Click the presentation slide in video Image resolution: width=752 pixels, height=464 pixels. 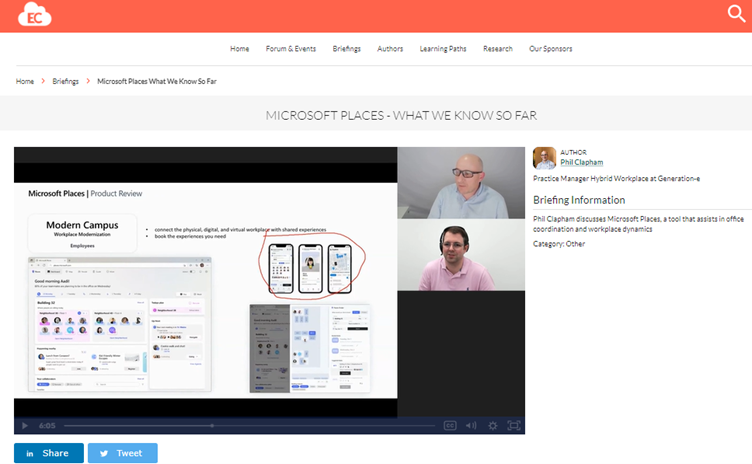click(x=205, y=290)
